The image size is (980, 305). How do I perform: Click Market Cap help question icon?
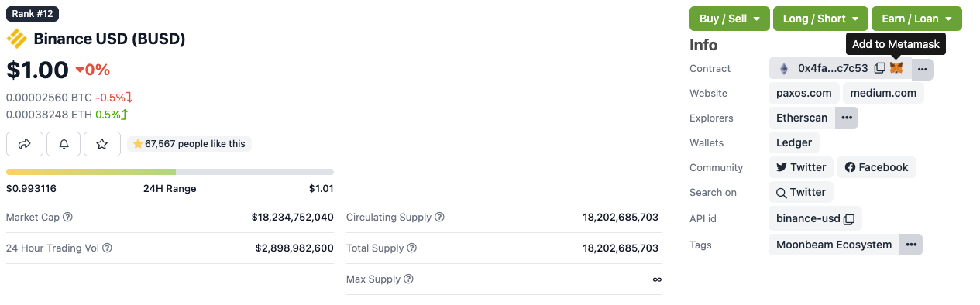click(x=67, y=218)
